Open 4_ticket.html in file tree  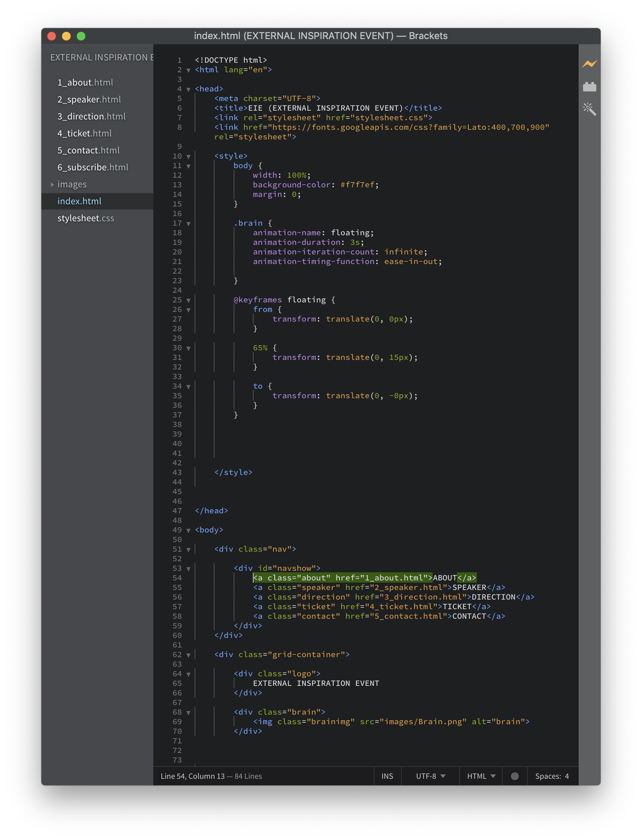(84, 133)
